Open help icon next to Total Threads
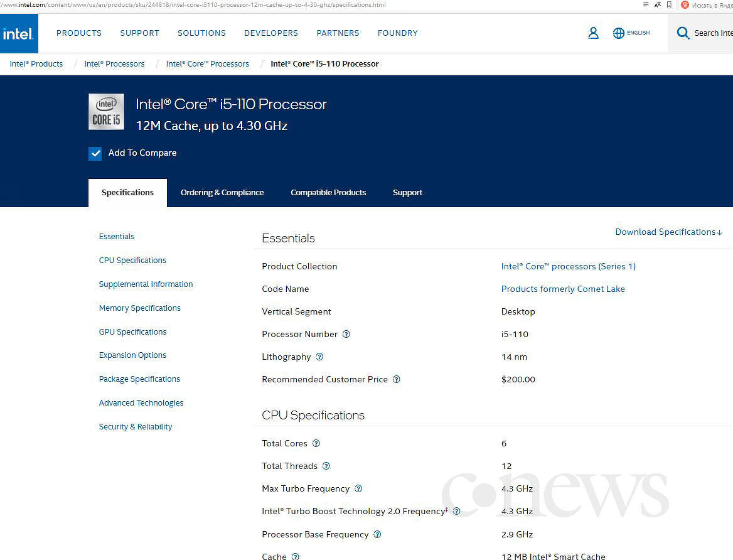This screenshot has height=560, width=733. [326, 466]
